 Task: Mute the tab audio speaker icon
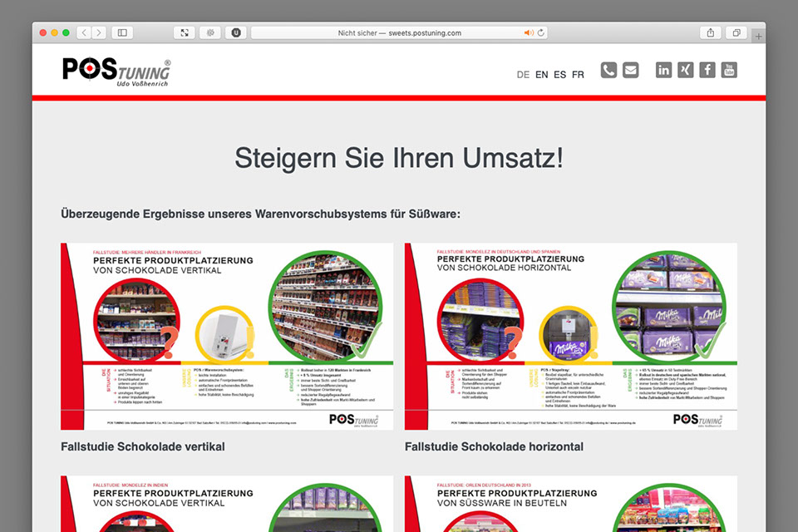[x=528, y=32]
